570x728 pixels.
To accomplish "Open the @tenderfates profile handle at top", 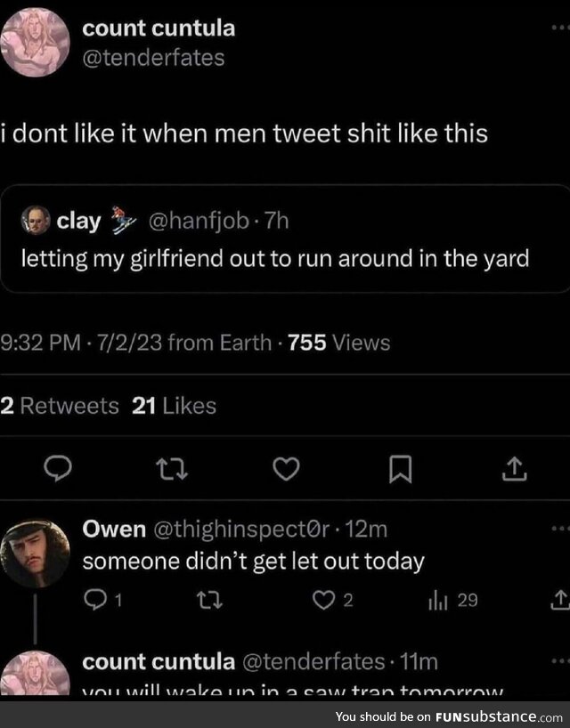I will point(153,59).
